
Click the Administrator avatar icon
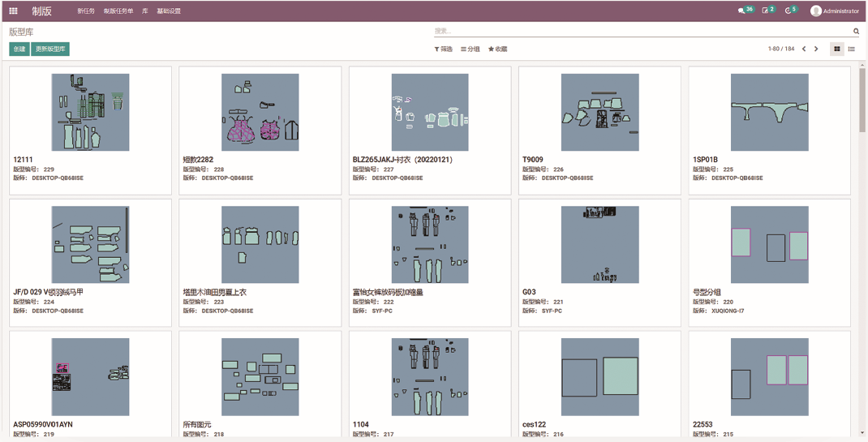816,11
